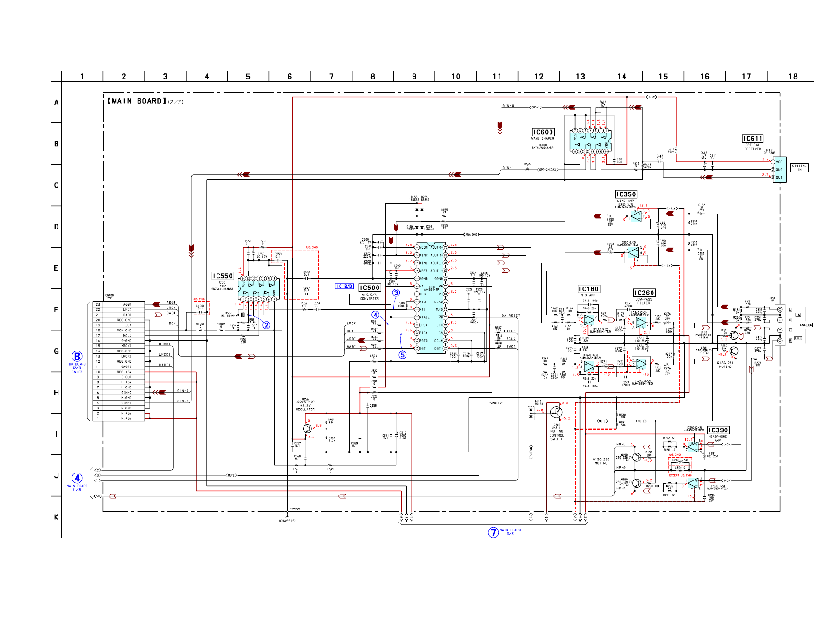Click connector pin 15 XBCKI row
Viewport: 840px width, 631px height.
(x=118, y=346)
